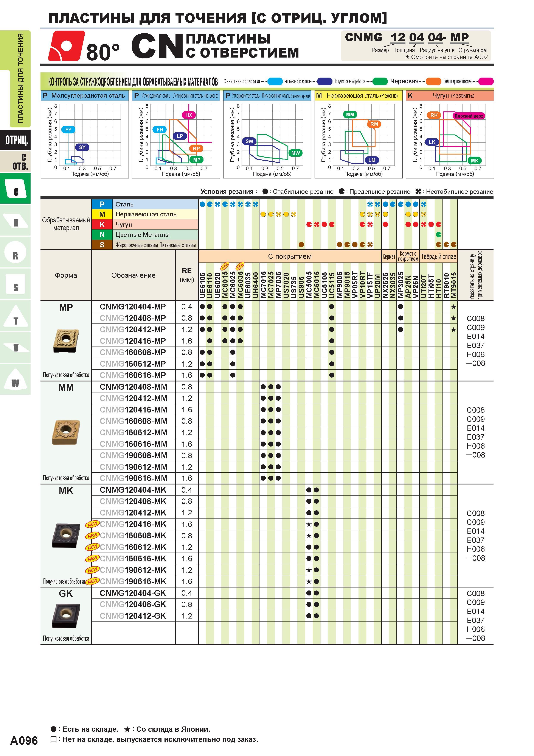Click the NEW badge beside CNMG120416-MK
The image size is (534, 756).
click(x=92, y=524)
